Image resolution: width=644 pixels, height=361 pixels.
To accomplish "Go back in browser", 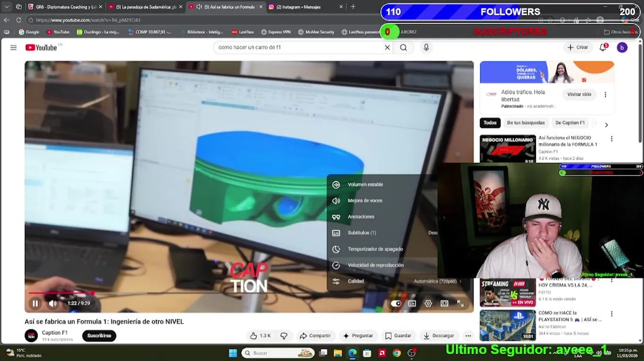I will [x=7, y=20].
